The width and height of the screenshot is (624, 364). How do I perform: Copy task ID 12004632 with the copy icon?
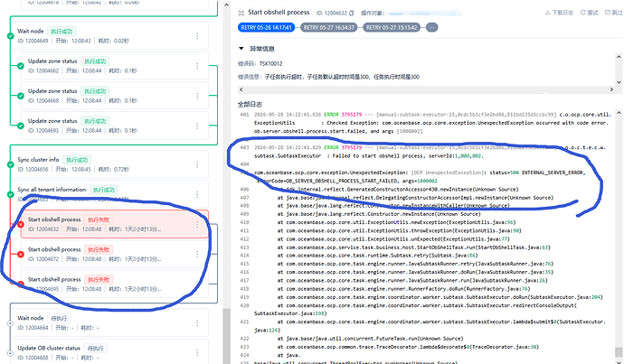(352, 14)
